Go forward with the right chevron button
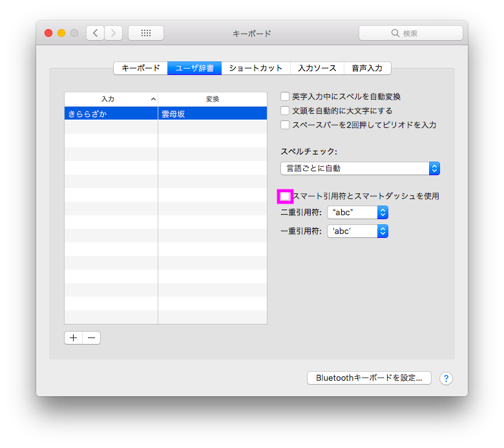 (113, 33)
